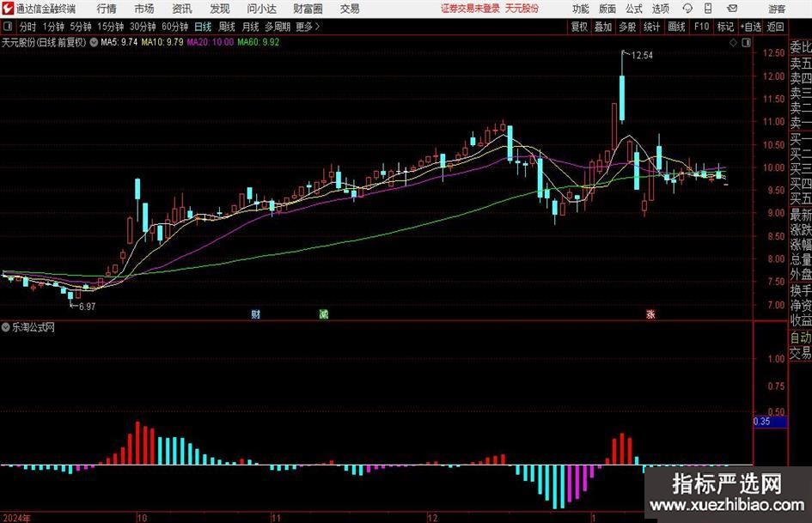812x523 pixels.
Task: Select the 周线 weekly chart tab
Action: point(227,27)
